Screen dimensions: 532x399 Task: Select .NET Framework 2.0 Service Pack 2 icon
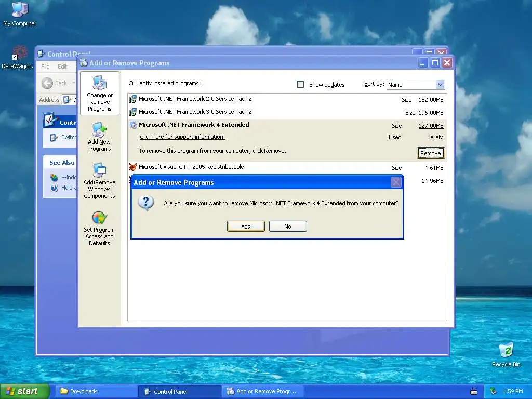tap(133, 99)
